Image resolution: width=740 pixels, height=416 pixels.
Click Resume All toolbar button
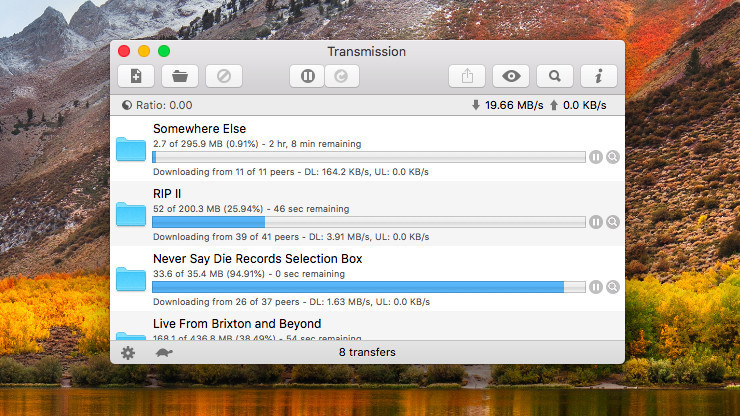tap(342, 76)
